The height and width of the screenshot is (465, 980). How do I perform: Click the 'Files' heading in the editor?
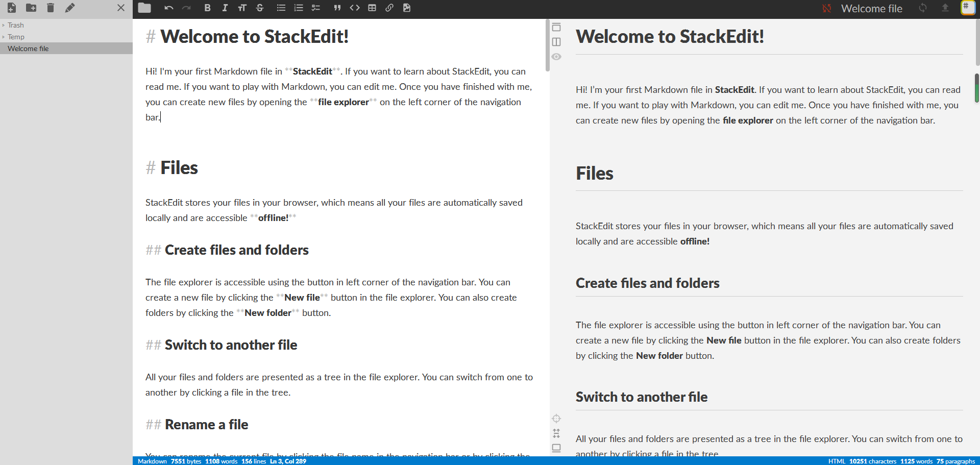(x=179, y=168)
